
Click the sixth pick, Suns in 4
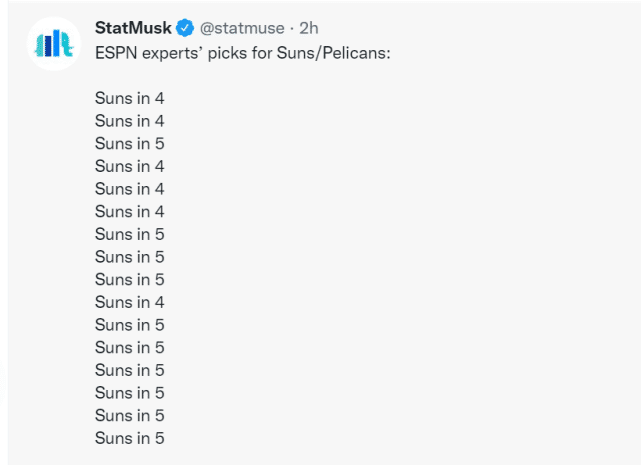(x=130, y=211)
